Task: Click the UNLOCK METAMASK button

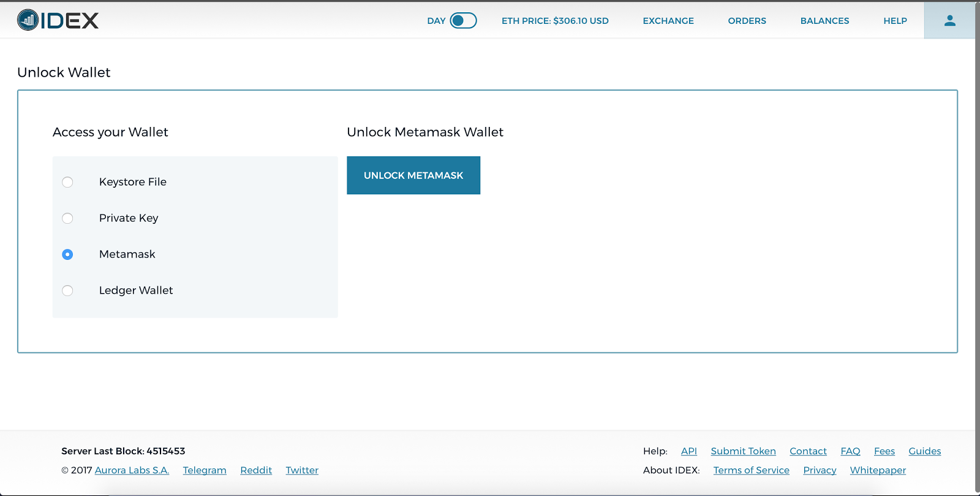Action: pyautogui.click(x=413, y=175)
